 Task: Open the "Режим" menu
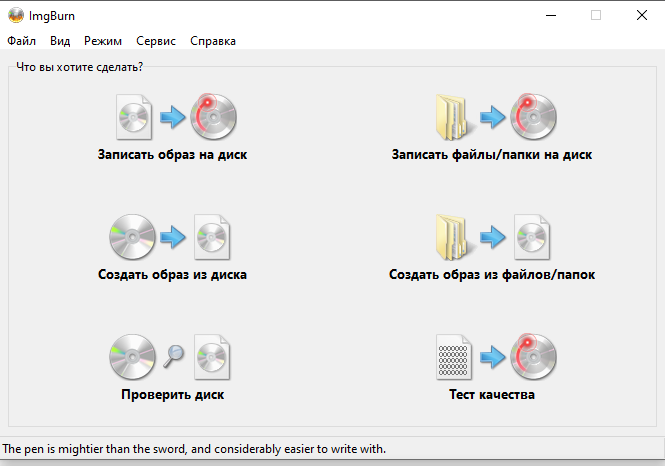(103, 41)
